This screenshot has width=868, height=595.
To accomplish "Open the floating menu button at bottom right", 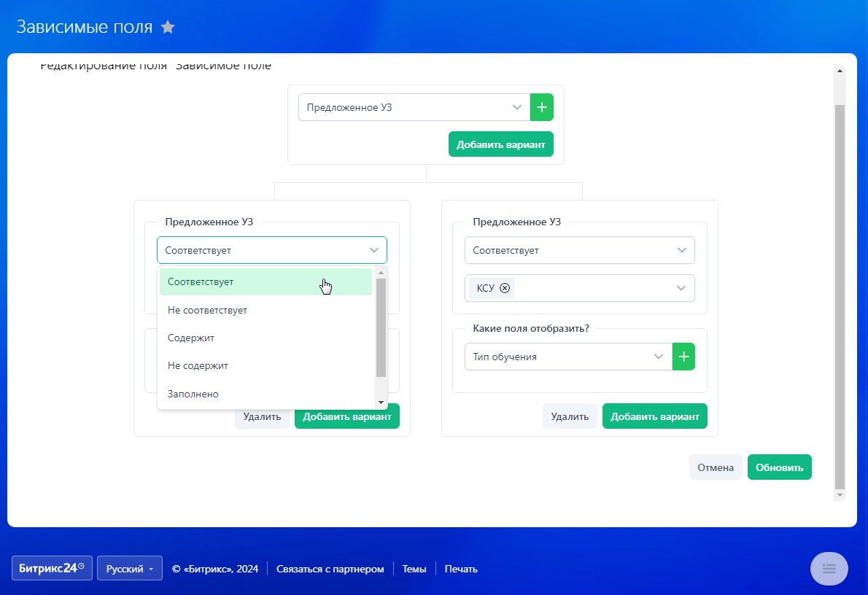I will (x=829, y=569).
